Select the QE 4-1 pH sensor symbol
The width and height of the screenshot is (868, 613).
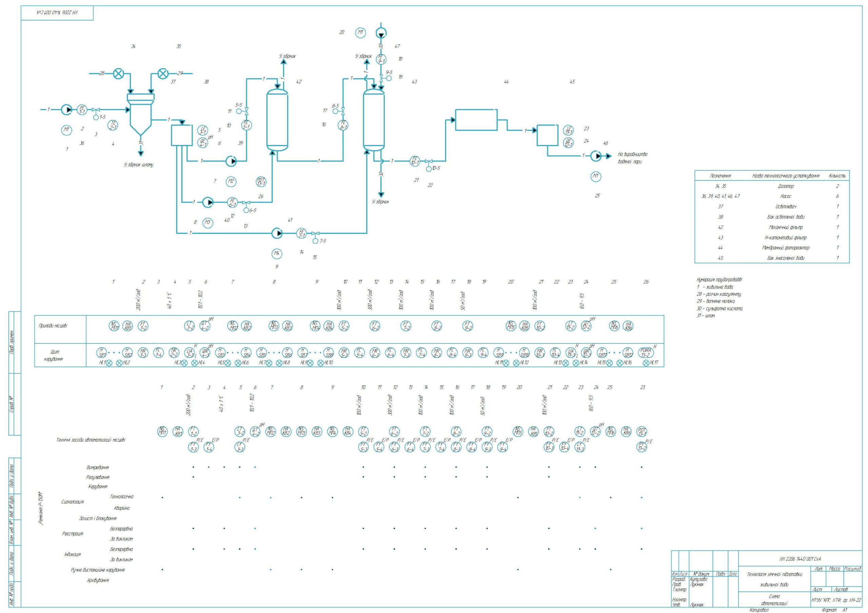[x=203, y=142]
